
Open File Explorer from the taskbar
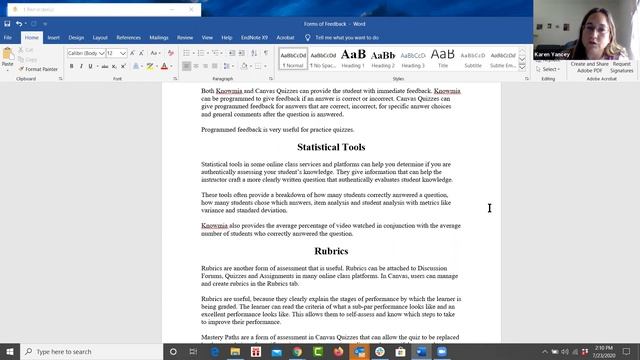235,351
